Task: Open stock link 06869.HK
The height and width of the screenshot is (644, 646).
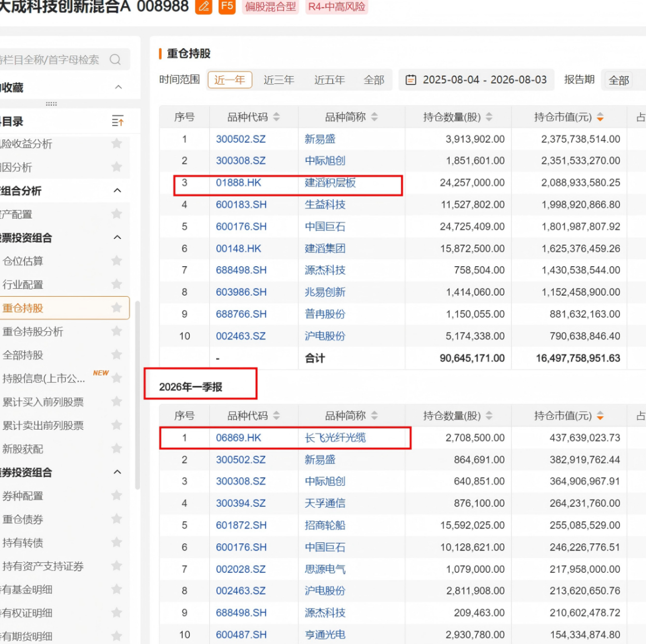Action: 238,437
